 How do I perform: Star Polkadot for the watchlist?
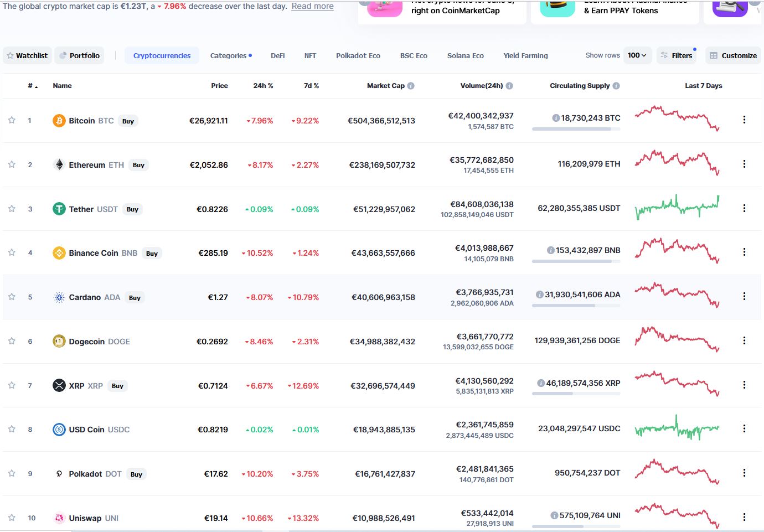12,473
